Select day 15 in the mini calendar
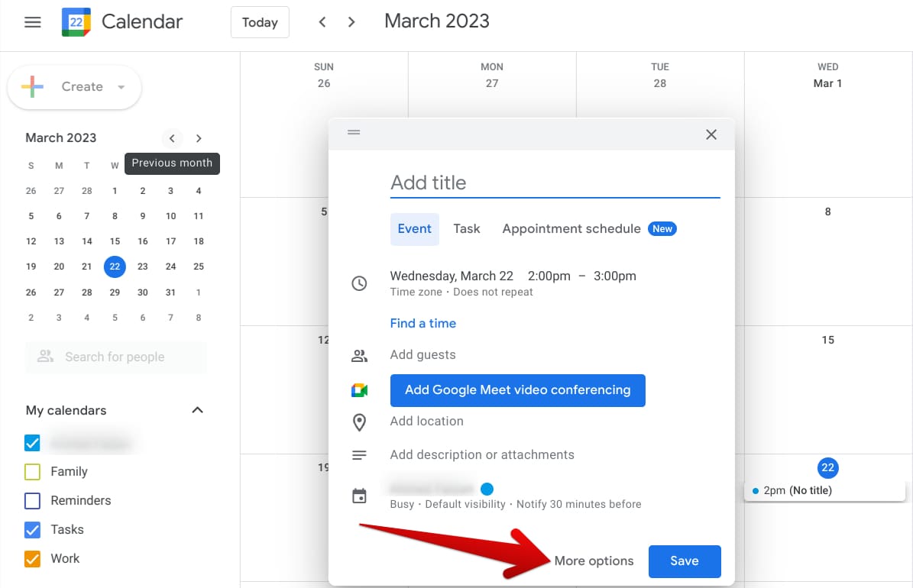This screenshot has width=913, height=588. pyautogui.click(x=115, y=241)
